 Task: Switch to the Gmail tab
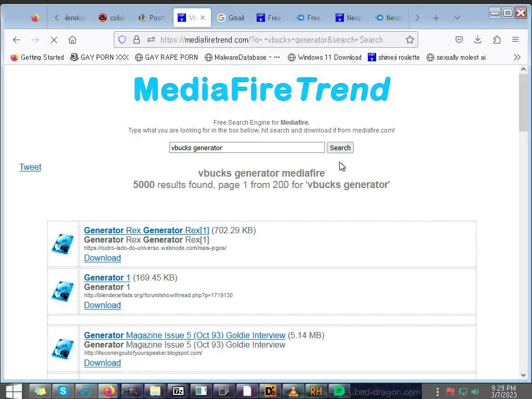(231, 18)
